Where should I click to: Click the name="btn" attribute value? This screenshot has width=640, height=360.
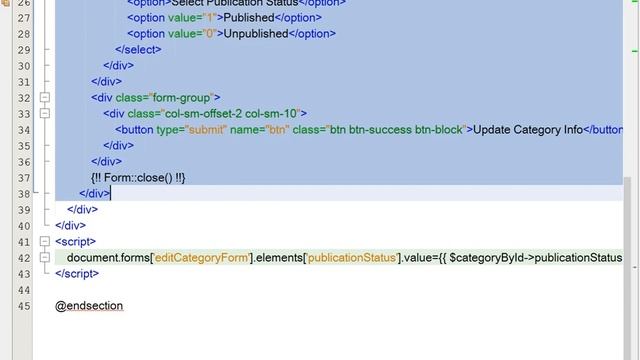[278, 130]
